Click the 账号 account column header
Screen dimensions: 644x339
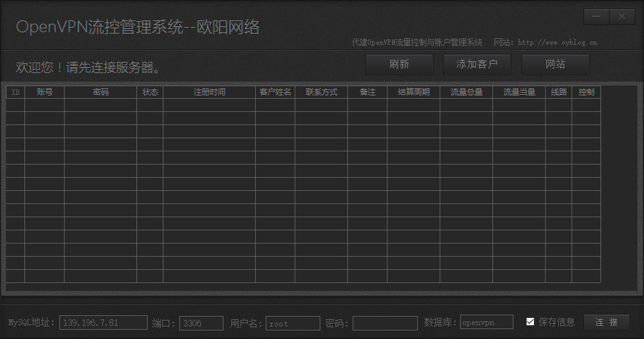tap(45, 92)
